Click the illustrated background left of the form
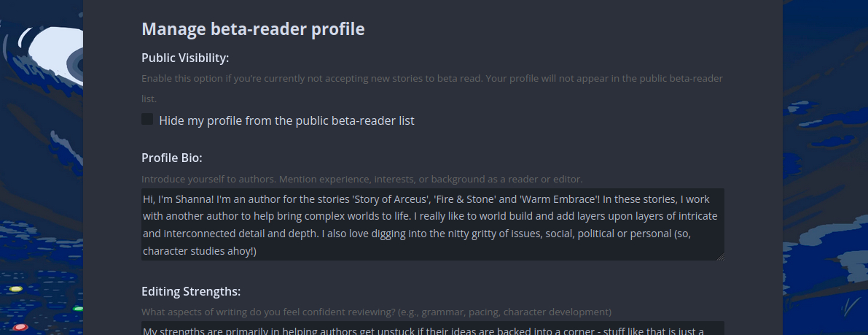The image size is (868, 335). click(42, 182)
